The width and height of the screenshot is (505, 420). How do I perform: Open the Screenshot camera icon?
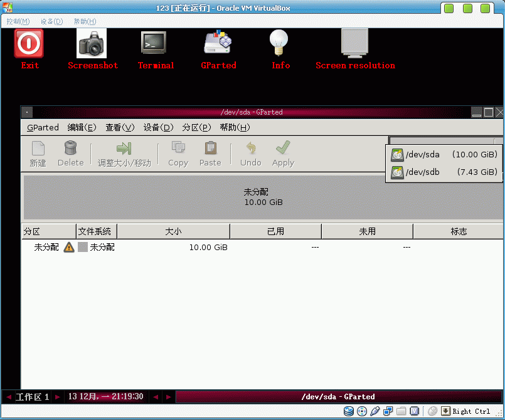[92, 43]
